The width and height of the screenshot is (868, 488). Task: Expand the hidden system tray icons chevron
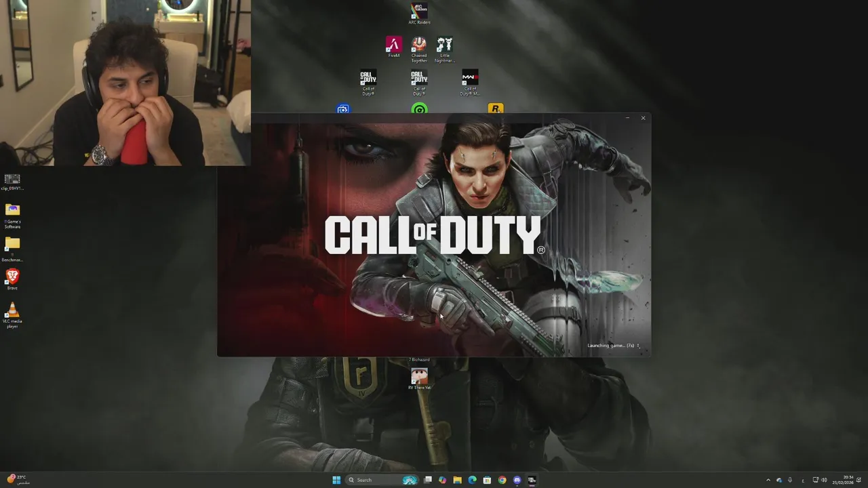click(x=768, y=480)
